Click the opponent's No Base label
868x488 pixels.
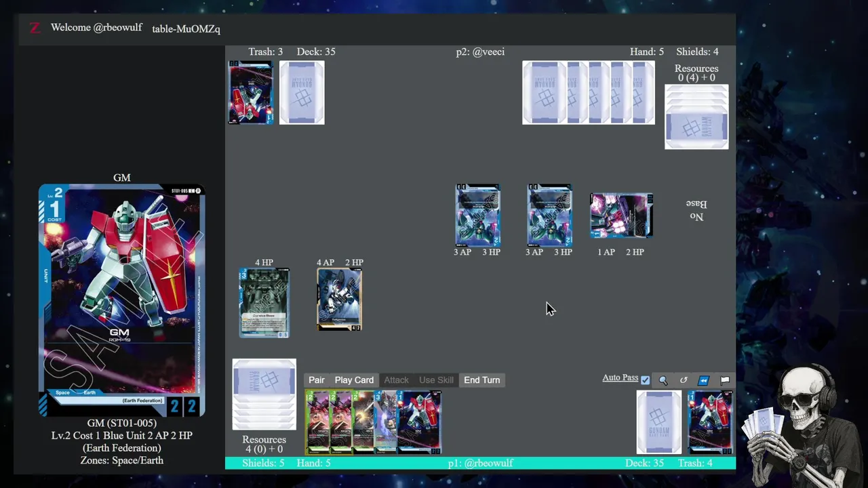click(x=696, y=210)
